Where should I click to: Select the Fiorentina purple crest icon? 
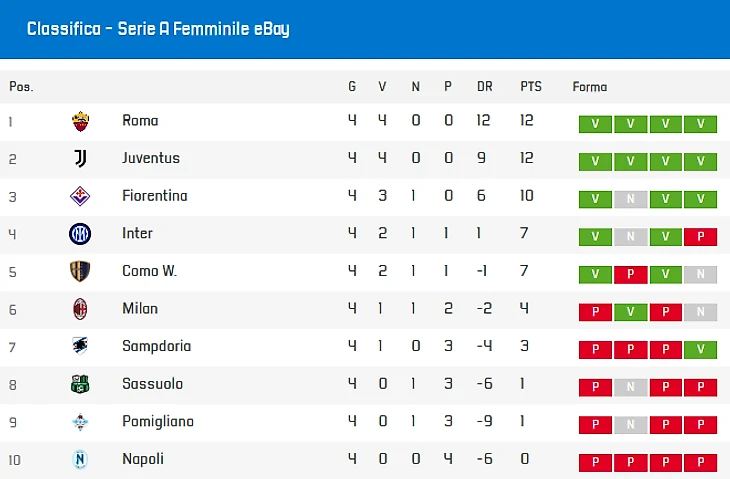pos(80,196)
